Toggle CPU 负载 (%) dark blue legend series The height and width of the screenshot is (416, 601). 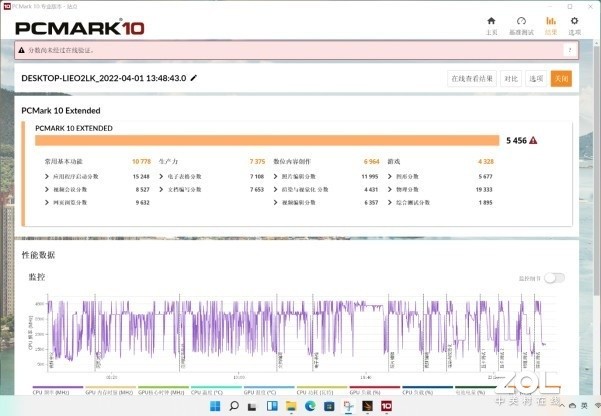(x=427, y=391)
